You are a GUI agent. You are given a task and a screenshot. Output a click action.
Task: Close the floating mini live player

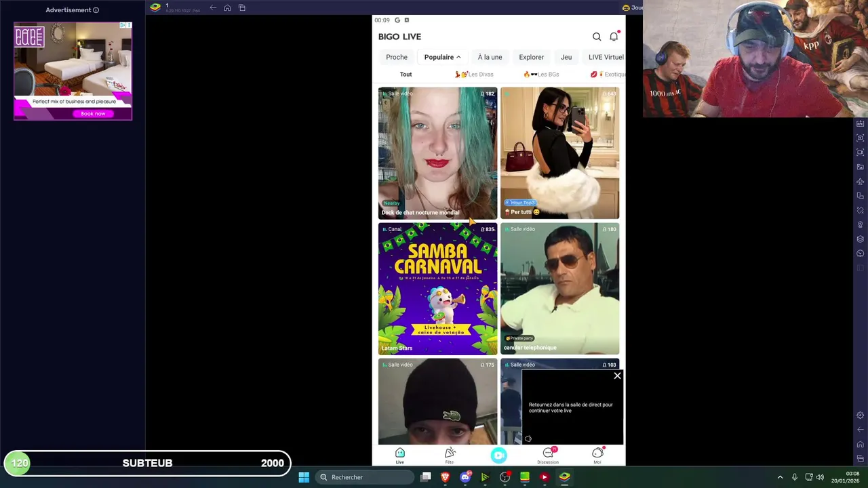tap(617, 375)
